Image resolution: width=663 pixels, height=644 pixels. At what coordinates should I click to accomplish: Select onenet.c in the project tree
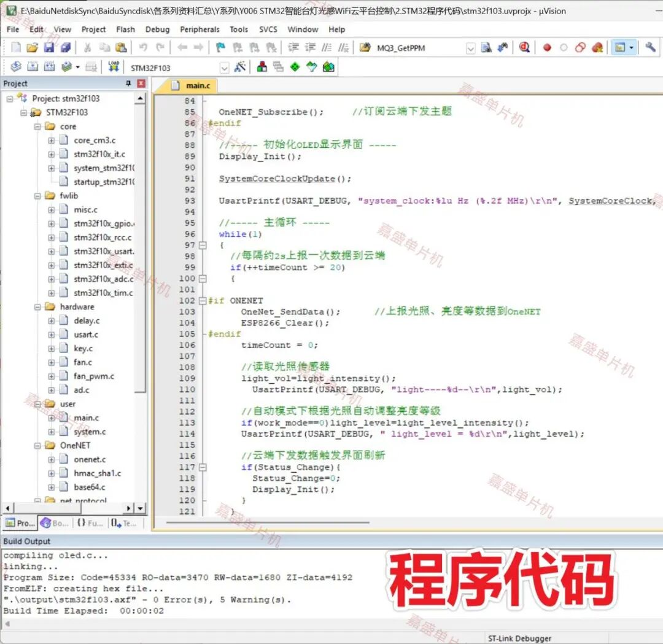[x=90, y=459]
